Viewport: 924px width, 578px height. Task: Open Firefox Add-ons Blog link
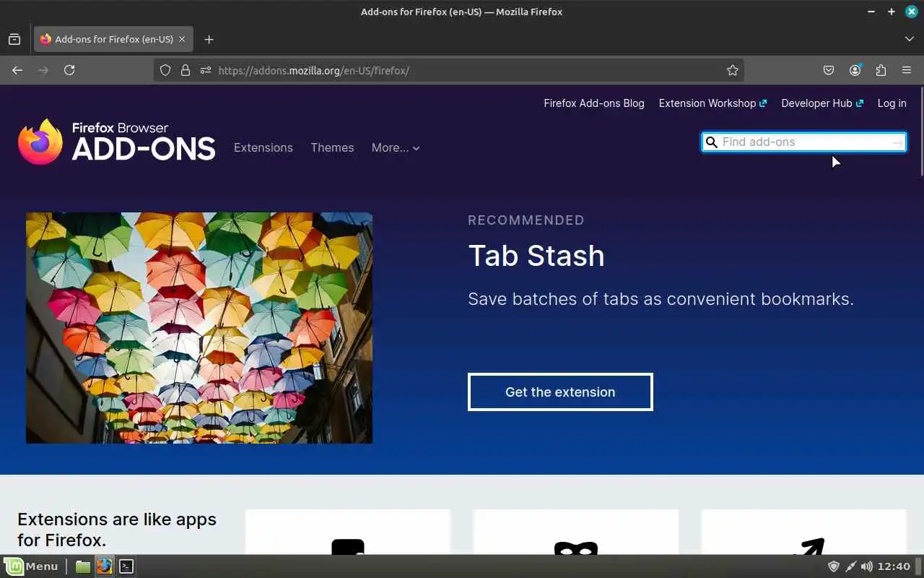coord(594,103)
